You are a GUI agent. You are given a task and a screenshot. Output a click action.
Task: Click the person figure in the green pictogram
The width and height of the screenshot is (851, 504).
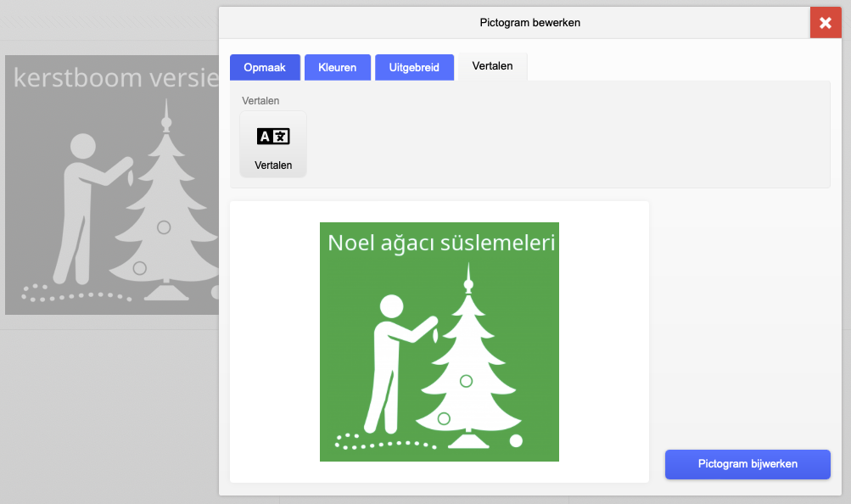tap(400, 363)
